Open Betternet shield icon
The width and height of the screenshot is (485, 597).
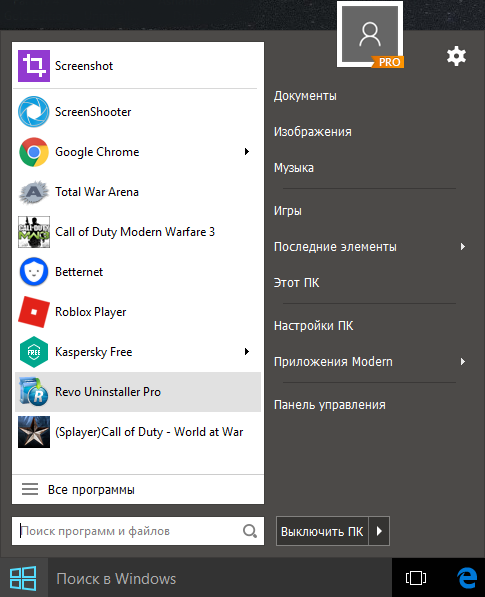tap(34, 272)
